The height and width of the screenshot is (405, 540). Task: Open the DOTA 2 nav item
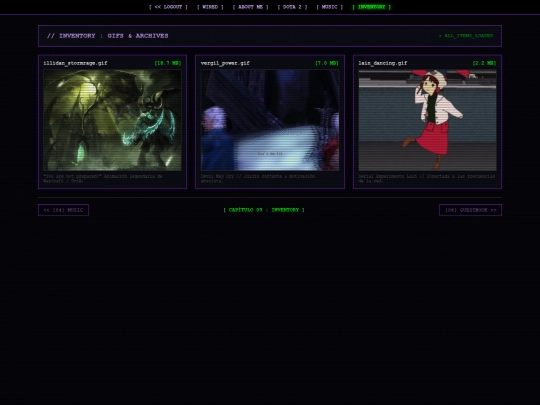click(292, 7)
